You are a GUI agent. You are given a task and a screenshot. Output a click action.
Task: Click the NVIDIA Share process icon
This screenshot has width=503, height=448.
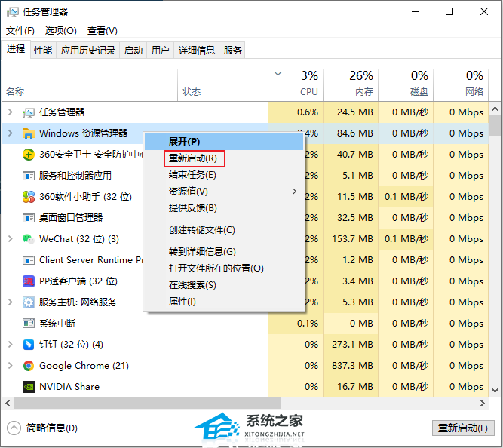(28, 387)
